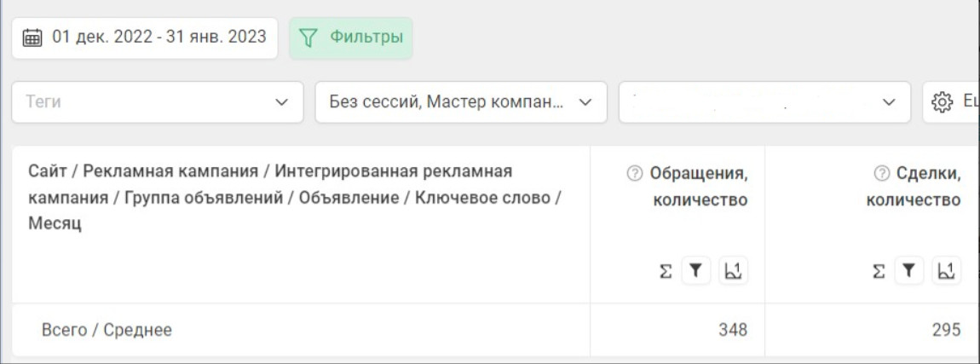Open the gear settings icon
The height and width of the screenshot is (364, 980).
click(x=942, y=102)
